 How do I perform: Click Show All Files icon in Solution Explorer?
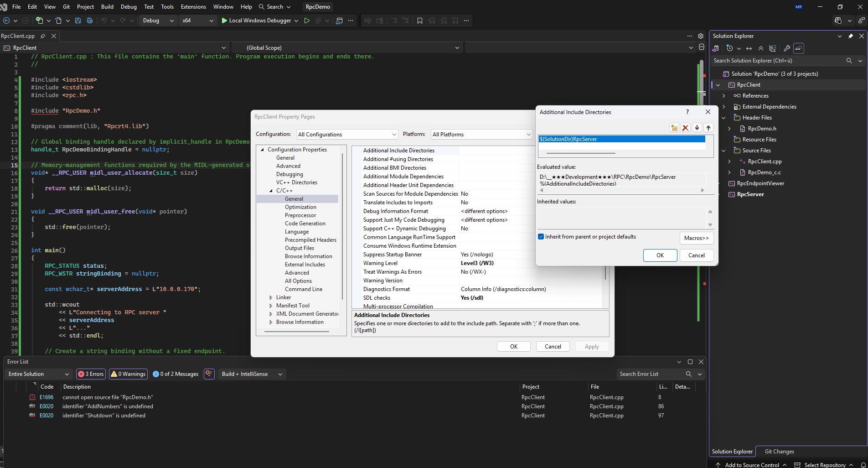(x=773, y=48)
